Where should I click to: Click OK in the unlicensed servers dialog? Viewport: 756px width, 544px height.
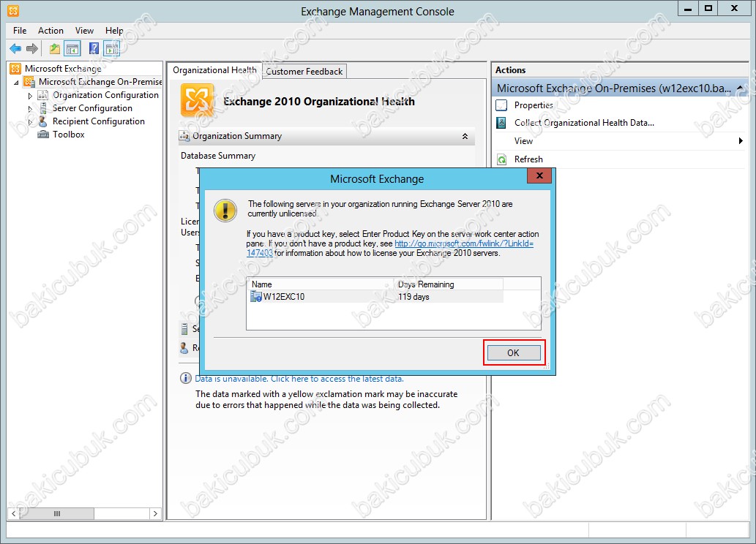pyautogui.click(x=514, y=352)
